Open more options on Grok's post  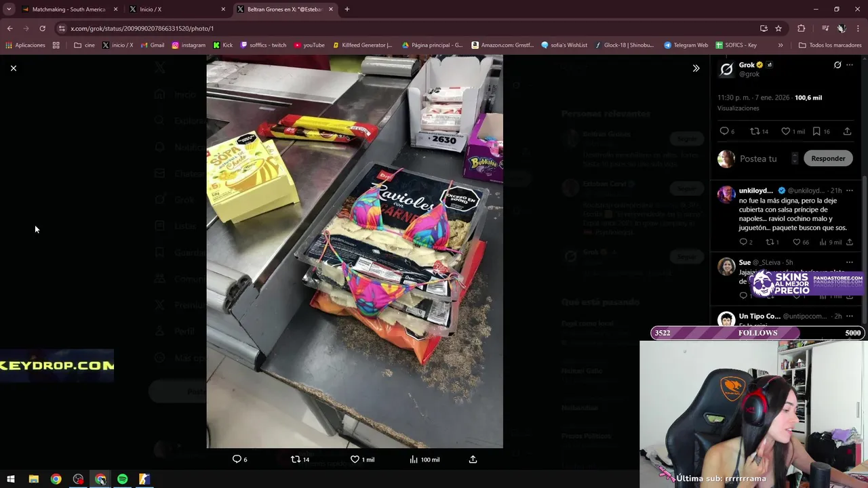[x=850, y=65]
